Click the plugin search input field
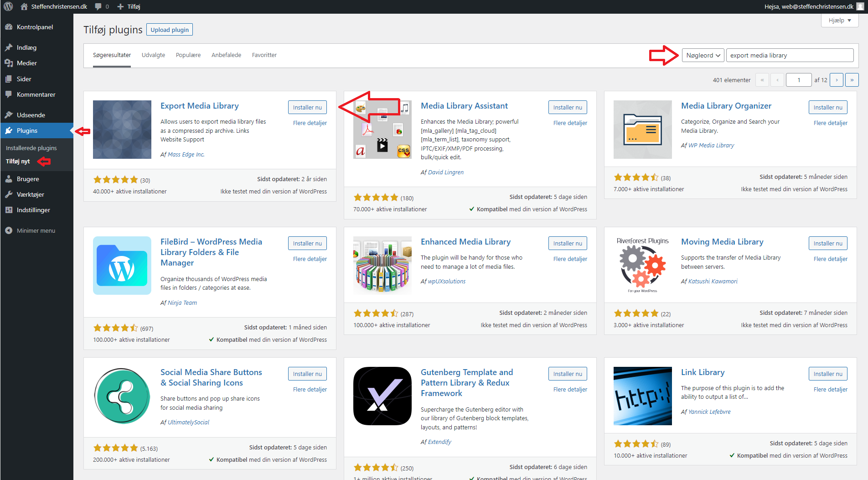This screenshot has height=480, width=868. 790,55
